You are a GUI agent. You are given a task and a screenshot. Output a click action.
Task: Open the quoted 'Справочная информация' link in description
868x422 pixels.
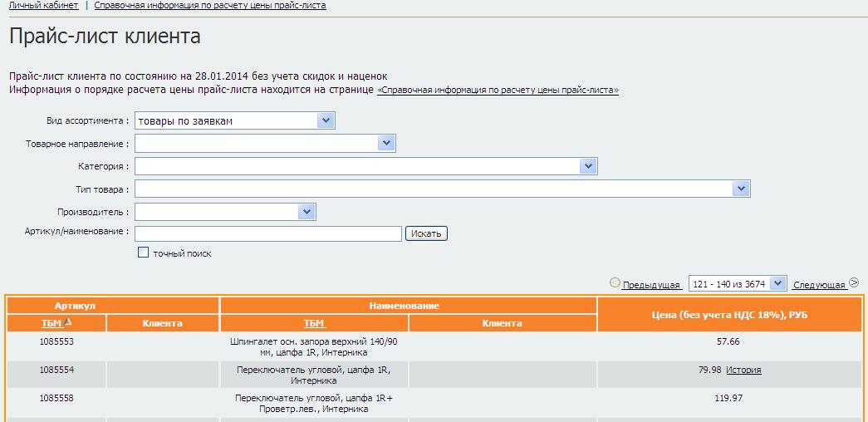498,90
